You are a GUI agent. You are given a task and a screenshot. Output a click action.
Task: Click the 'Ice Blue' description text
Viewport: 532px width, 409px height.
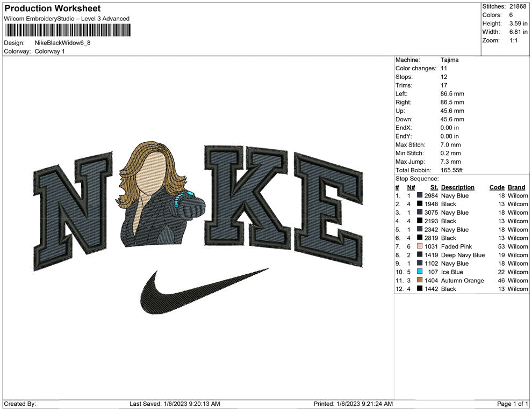tap(452, 272)
